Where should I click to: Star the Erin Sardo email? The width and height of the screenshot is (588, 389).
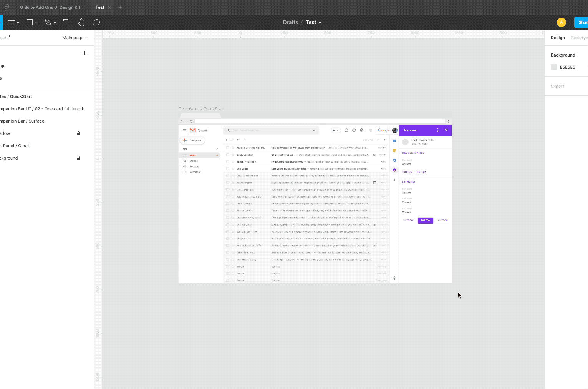(x=233, y=169)
